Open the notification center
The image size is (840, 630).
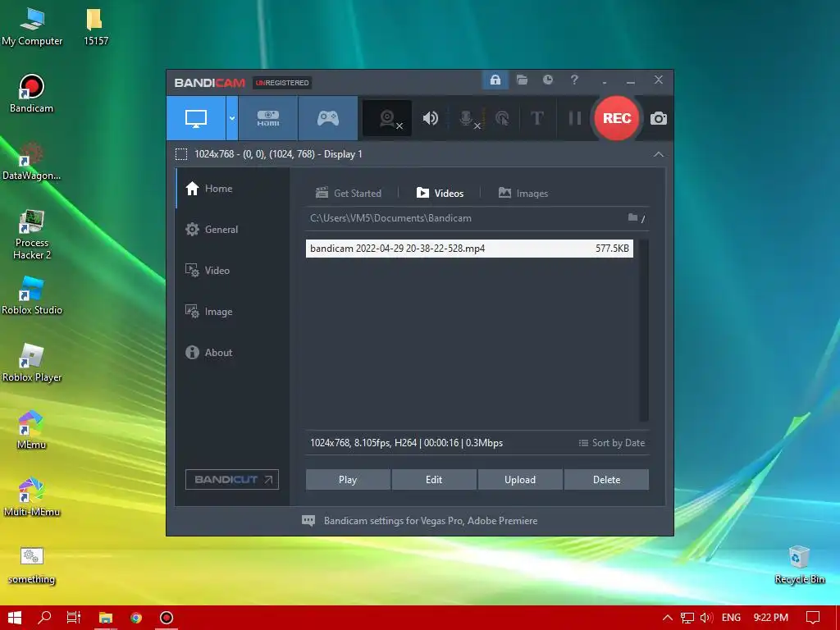coord(813,618)
